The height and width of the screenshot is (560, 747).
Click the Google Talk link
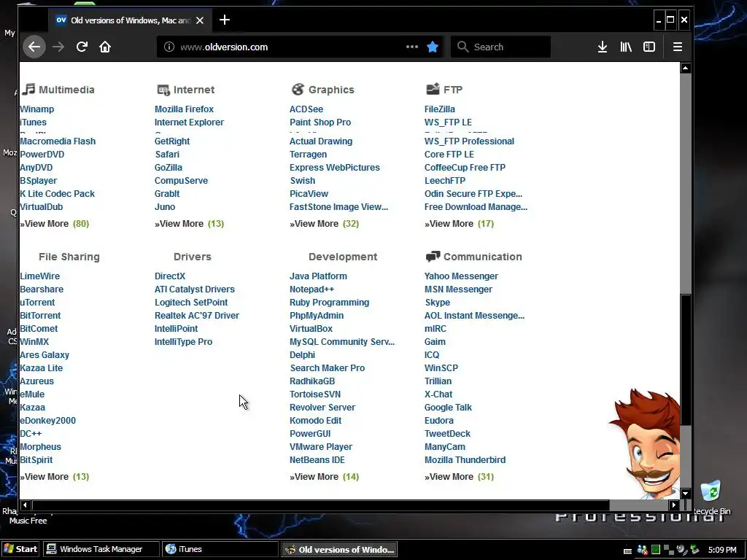(x=448, y=408)
